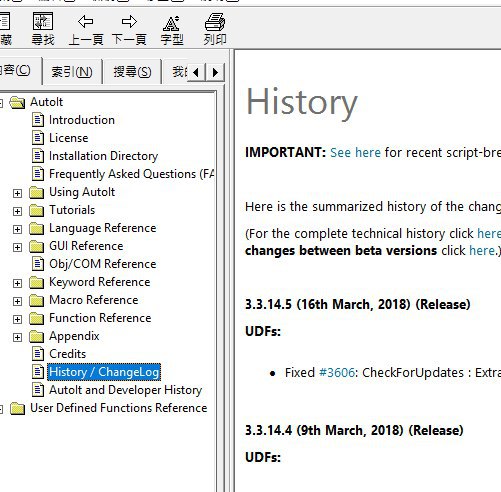501x492 pixels.
Task: Click the History / ChangeLog page icon
Action: tap(38, 372)
